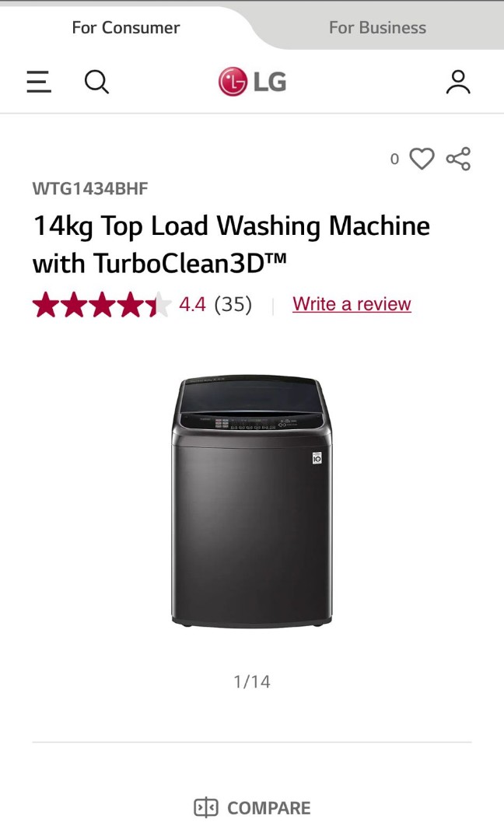Click the search magnifier icon
Screen dimensions: 504x840
[x=97, y=82]
